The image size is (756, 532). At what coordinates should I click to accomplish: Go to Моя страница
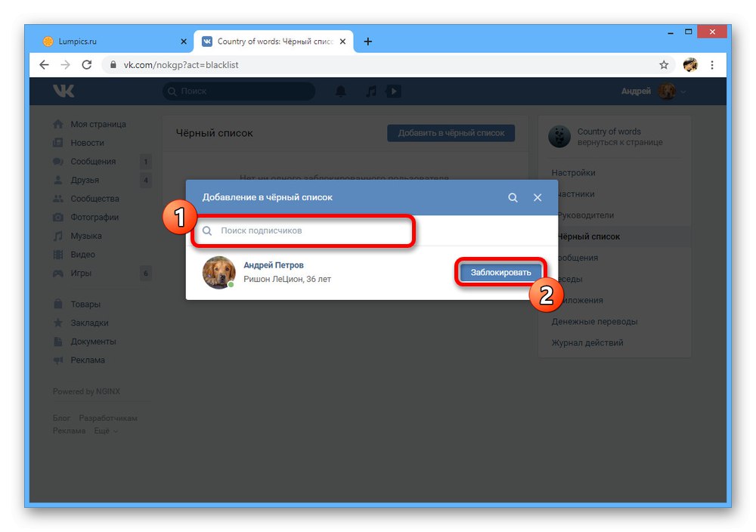click(x=98, y=125)
